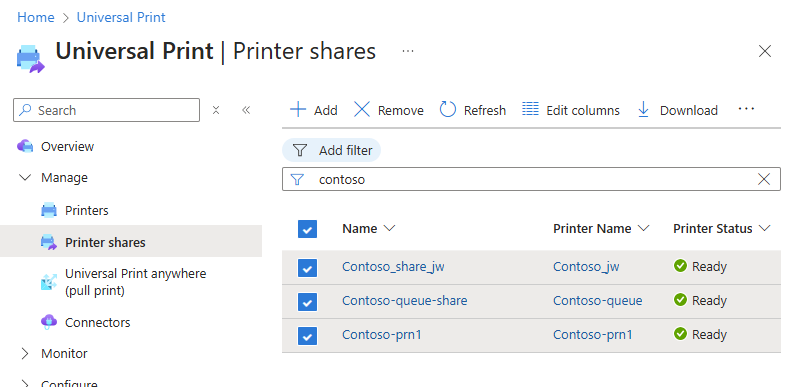Screen dimensions: 790x387
Task: Open the Contoso_jw printer link
Action: 586,266
